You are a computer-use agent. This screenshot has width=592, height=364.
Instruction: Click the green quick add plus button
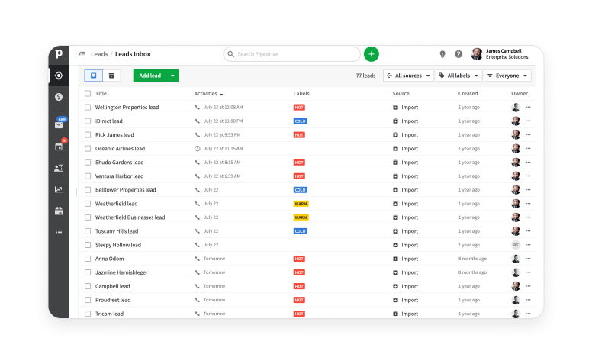point(371,54)
